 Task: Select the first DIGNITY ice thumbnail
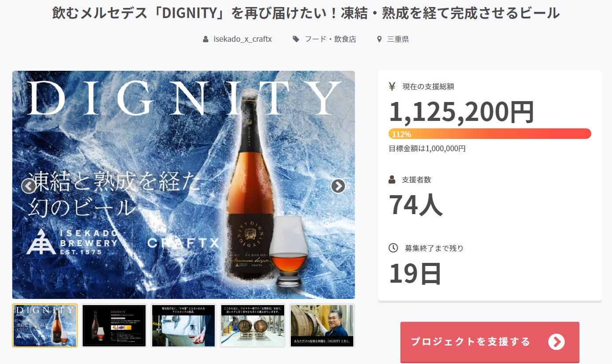coord(45,326)
